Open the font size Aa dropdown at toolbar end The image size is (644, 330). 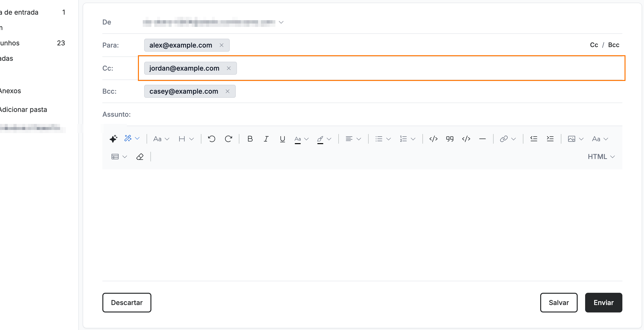(x=600, y=139)
